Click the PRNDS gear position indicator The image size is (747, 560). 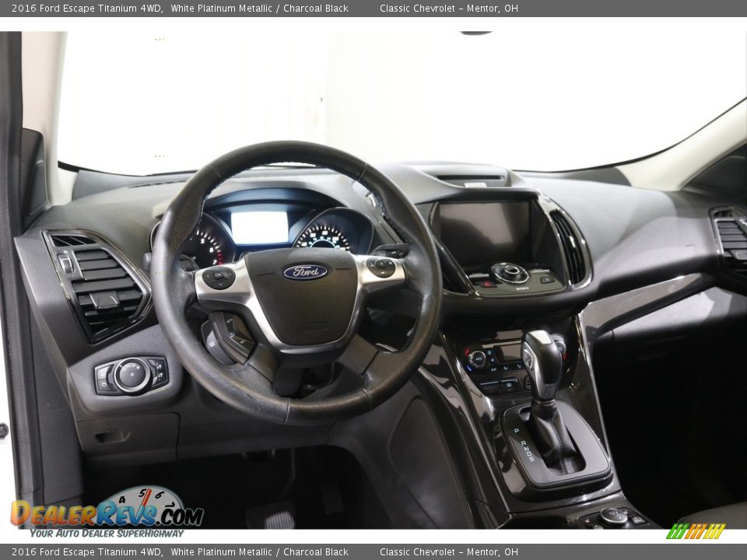click(x=522, y=444)
